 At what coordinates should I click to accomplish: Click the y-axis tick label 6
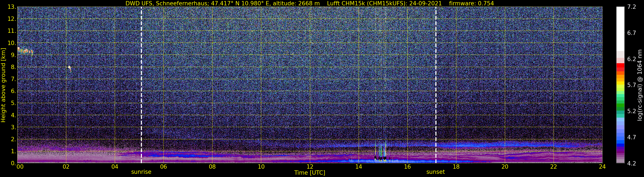click(x=13, y=91)
